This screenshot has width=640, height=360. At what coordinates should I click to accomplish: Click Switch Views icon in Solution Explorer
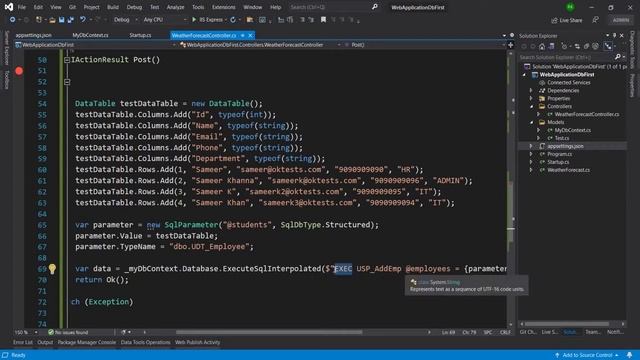pos(551,46)
